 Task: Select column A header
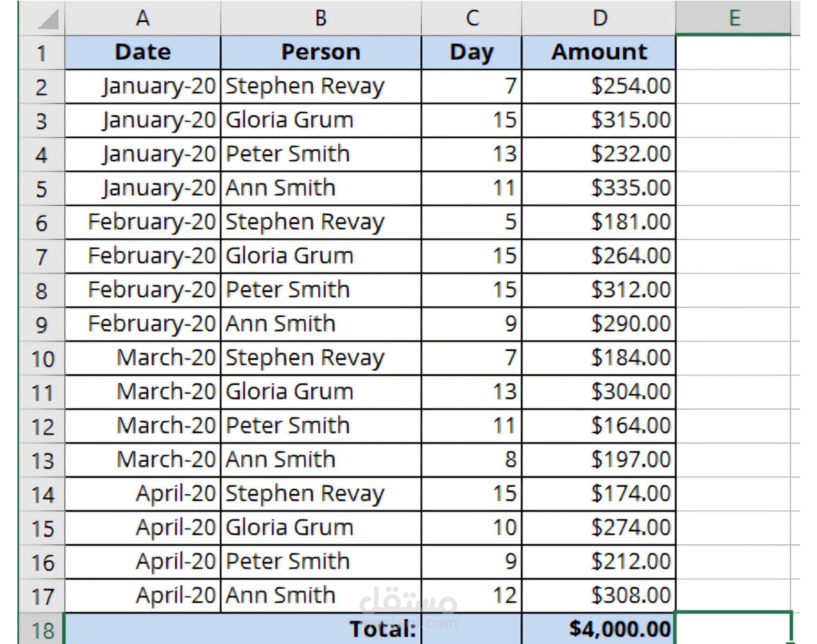pos(142,18)
